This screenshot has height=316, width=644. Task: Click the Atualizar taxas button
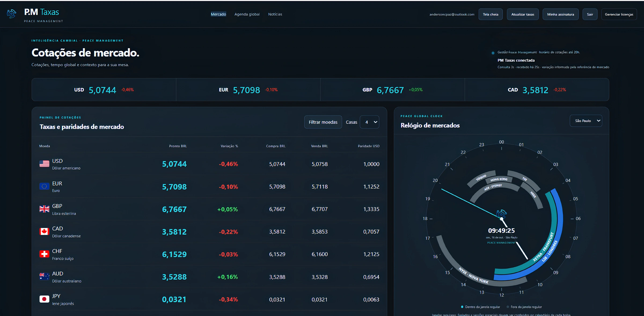coord(523,14)
